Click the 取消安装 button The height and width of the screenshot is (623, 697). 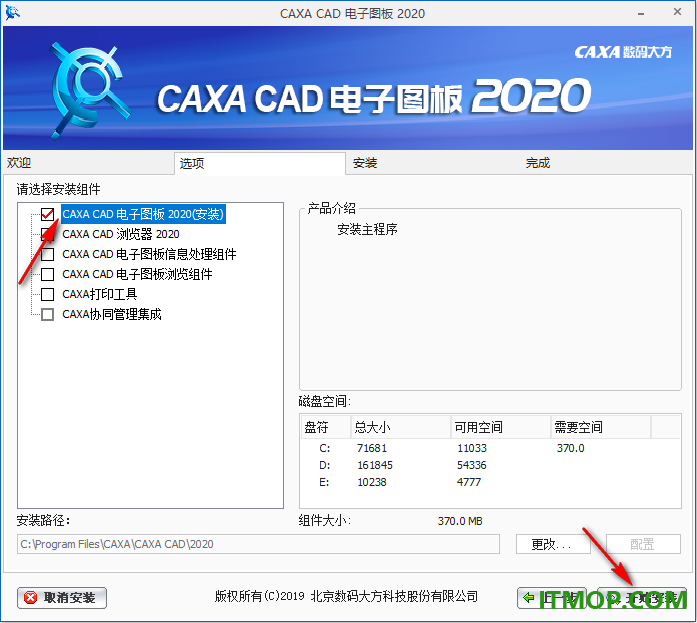[62, 598]
